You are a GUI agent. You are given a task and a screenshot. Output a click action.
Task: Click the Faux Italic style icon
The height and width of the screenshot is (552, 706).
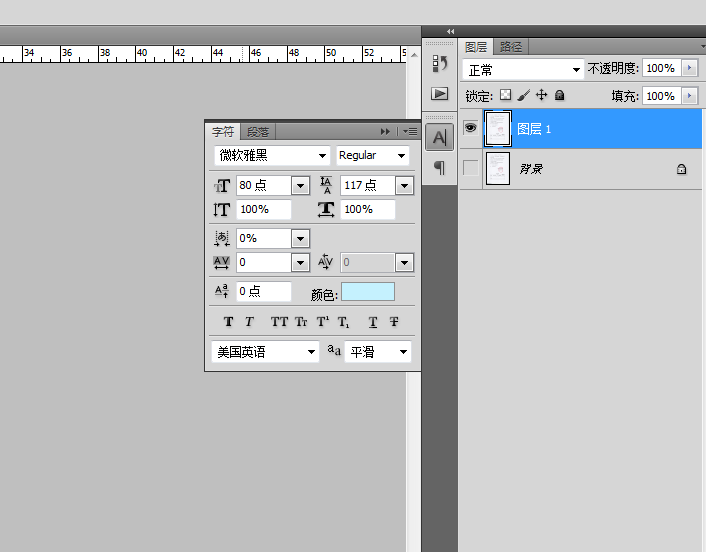(x=249, y=321)
